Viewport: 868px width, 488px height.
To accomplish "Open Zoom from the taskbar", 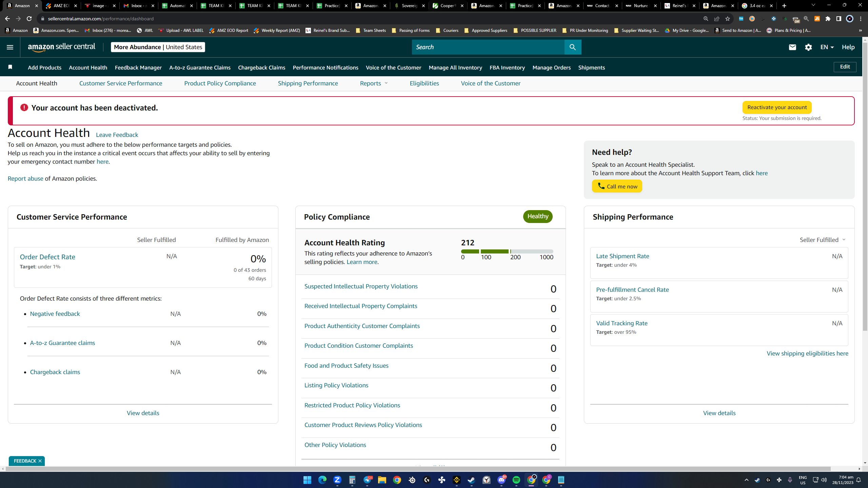I will [337, 480].
